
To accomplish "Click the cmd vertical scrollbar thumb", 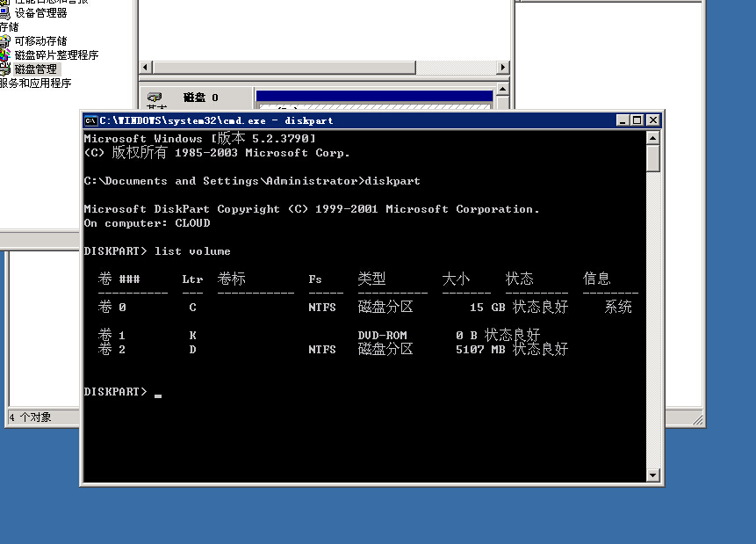I will [652, 158].
